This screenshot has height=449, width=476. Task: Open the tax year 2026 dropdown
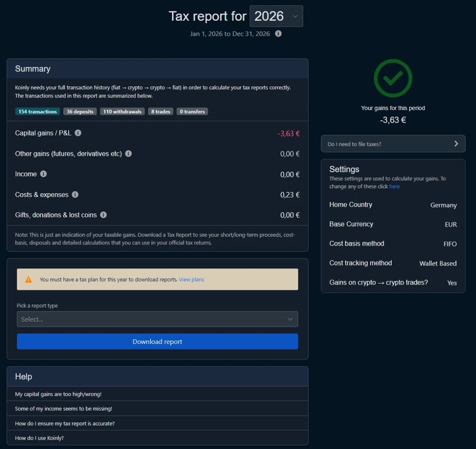[276, 16]
